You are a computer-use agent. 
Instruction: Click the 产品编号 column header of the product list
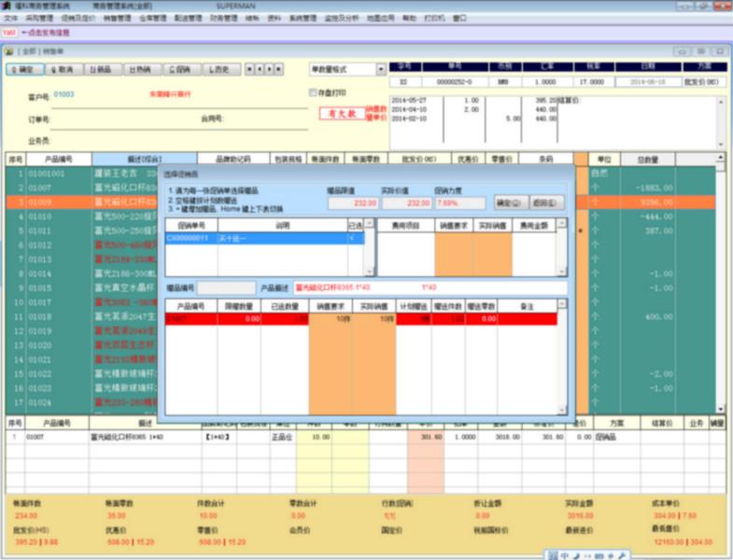click(x=59, y=160)
